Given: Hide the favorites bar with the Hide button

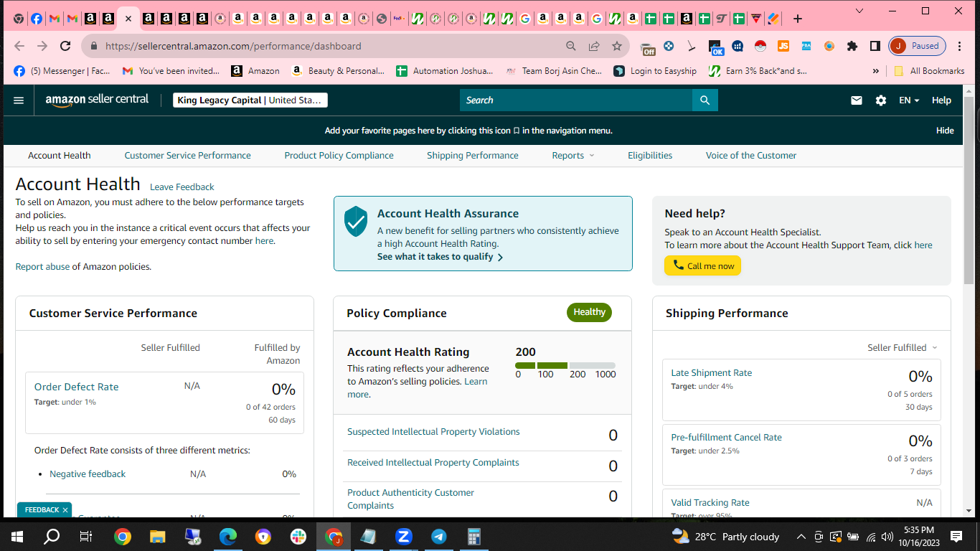Looking at the screenshot, I should pyautogui.click(x=945, y=131).
